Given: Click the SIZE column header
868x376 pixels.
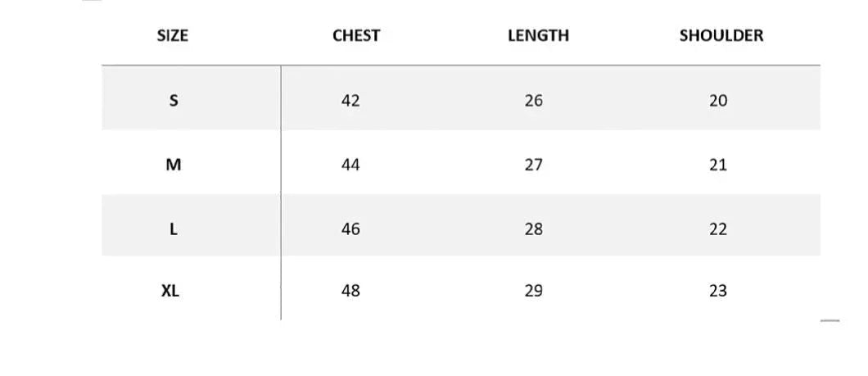Looking at the screenshot, I should [173, 35].
